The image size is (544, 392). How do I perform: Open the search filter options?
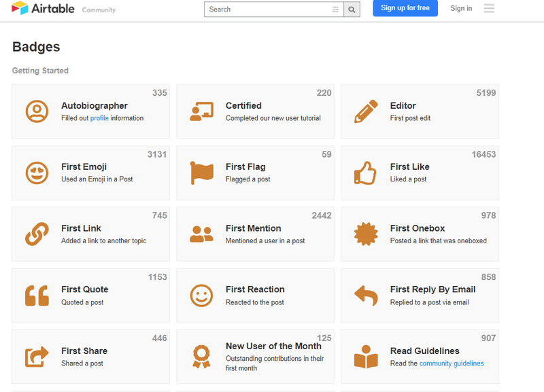click(x=336, y=10)
